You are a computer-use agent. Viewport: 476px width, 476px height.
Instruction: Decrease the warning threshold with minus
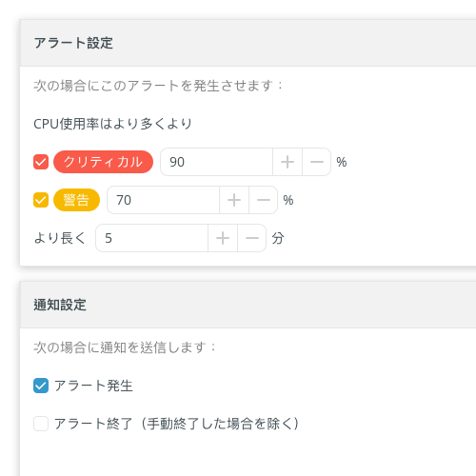[264, 200]
